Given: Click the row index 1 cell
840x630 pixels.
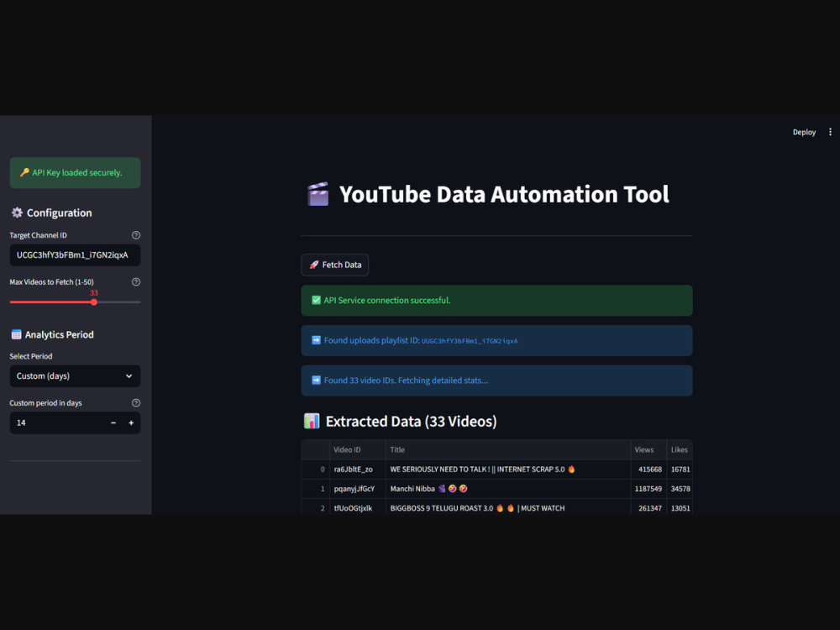Looking at the screenshot, I should coord(316,489).
